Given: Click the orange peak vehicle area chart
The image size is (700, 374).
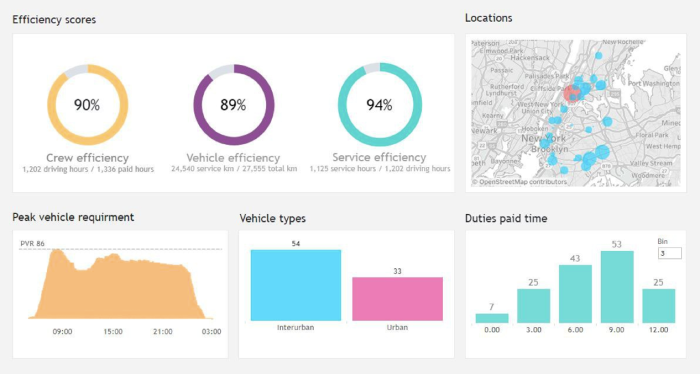Looking at the screenshot, I should click(x=121, y=286).
